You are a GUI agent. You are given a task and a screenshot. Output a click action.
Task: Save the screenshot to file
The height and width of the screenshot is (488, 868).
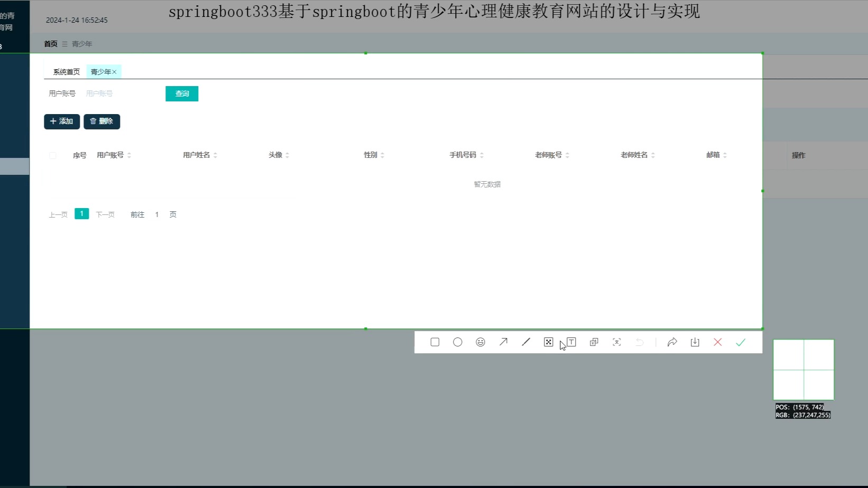(x=695, y=342)
